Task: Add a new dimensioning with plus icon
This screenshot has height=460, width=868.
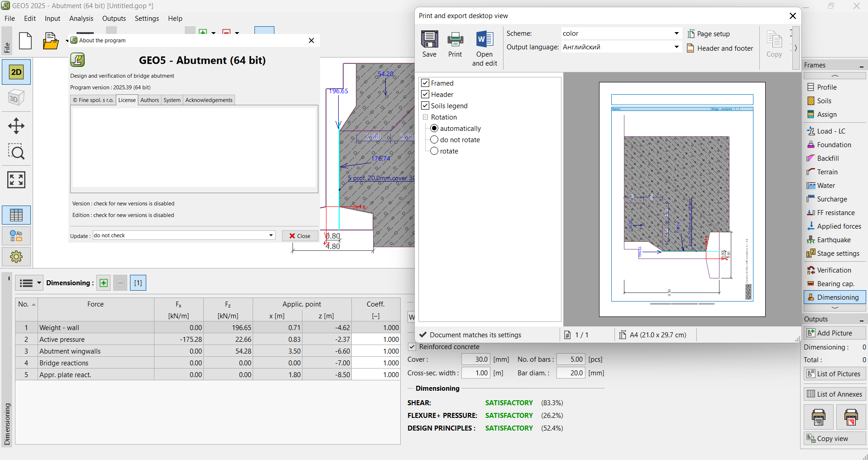Action: click(104, 283)
